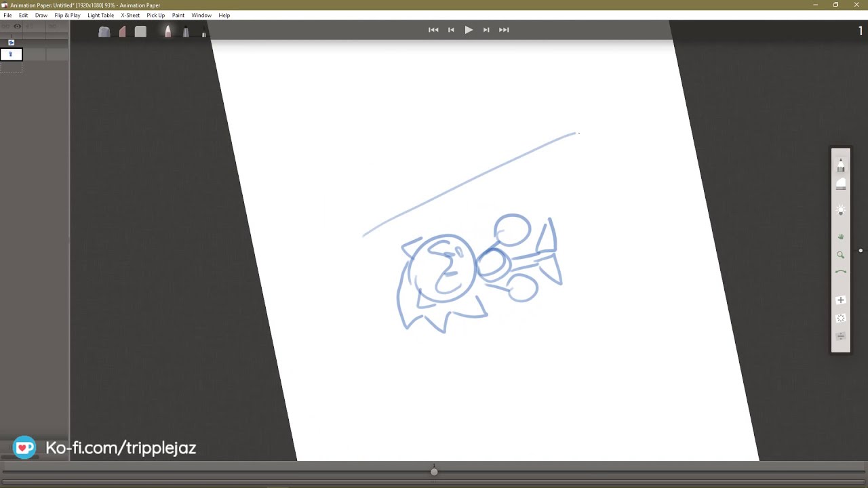Click the frame number 1 indicator
The image size is (868, 488).
(861, 30)
